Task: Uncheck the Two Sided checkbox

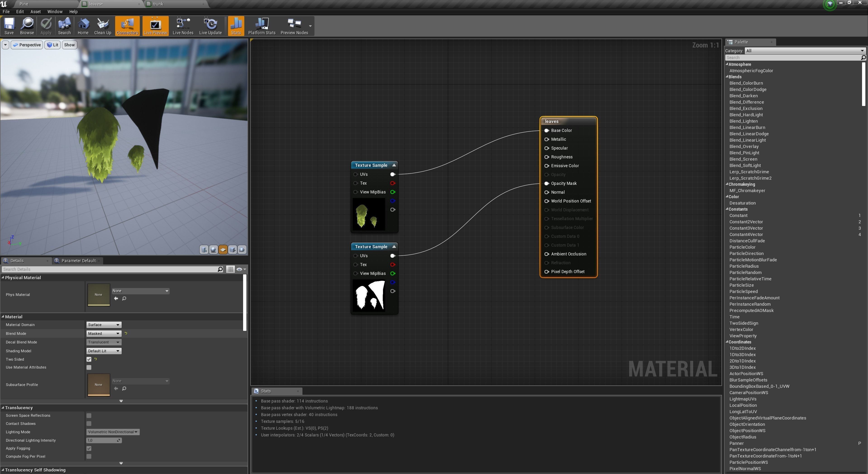Action: point(89,359)
